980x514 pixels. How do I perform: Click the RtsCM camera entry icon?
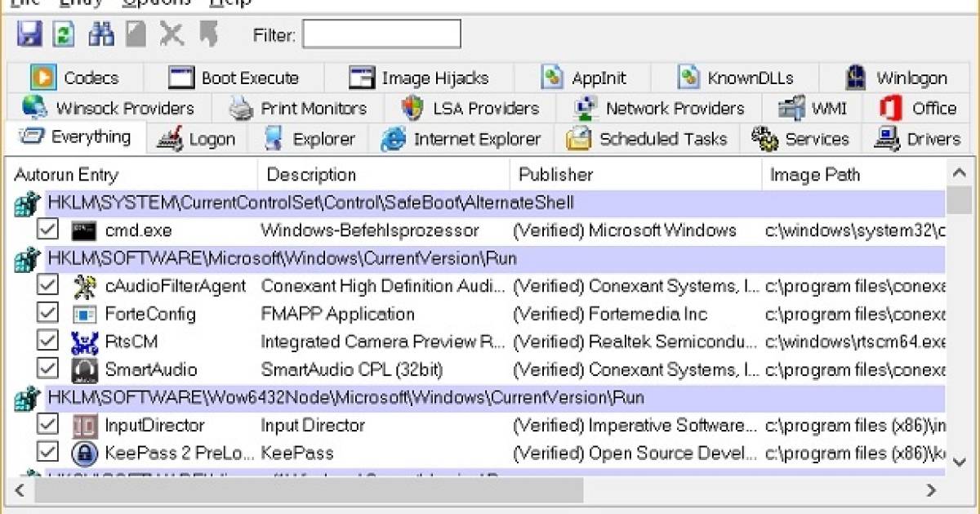pos(84,342)
